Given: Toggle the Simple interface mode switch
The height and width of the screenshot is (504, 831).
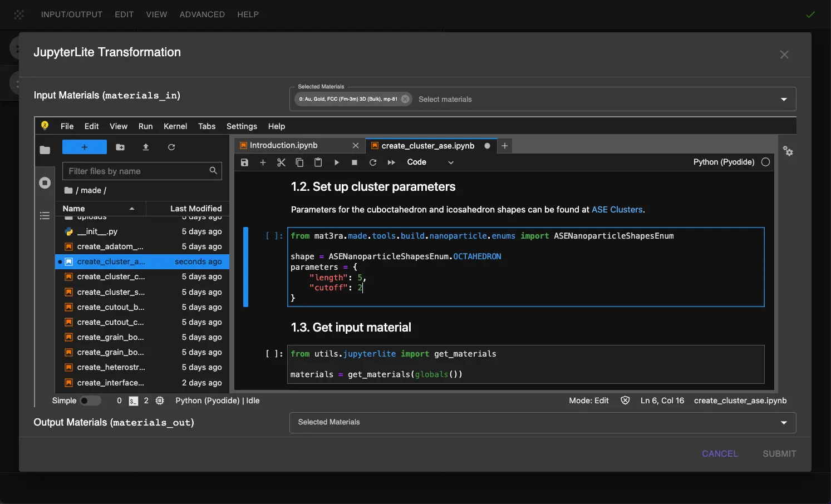Looking at the screenshot, I should click(90, 401).
